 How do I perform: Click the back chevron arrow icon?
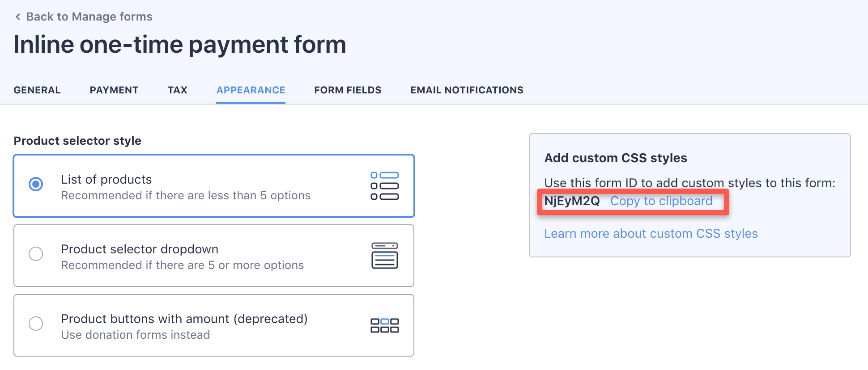(x=18, y=17)
